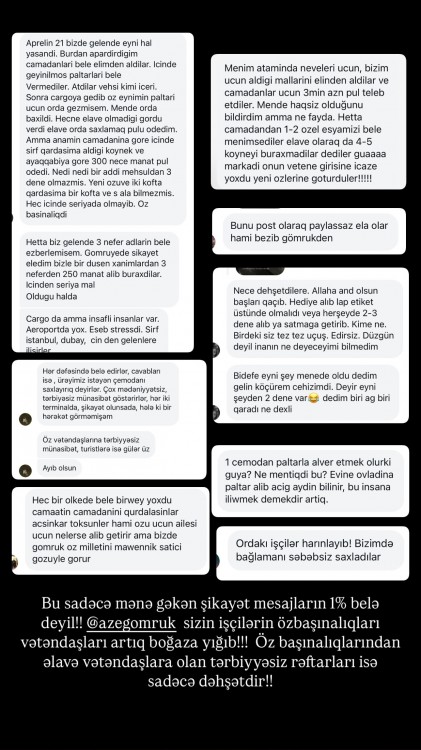Select 'Ordakı işçilər harınlayıb' message bubble
This screenshot has width=421, height=750.
315,551
